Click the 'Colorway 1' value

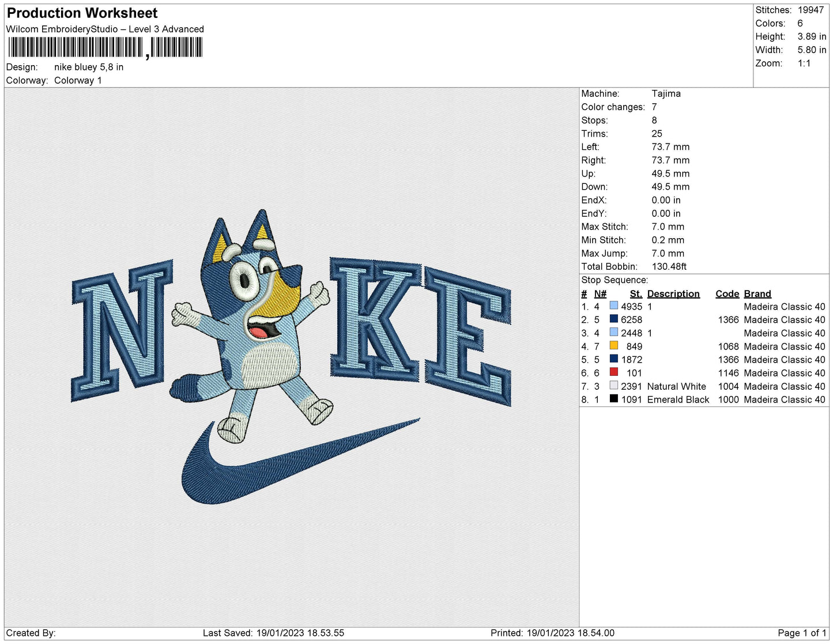tap(78, 80)
